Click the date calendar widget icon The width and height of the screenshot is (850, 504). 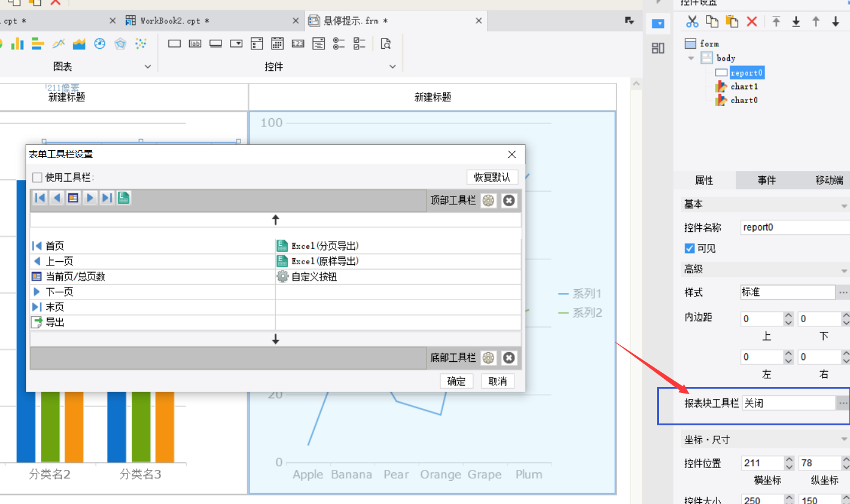click(x=277, y=43)
